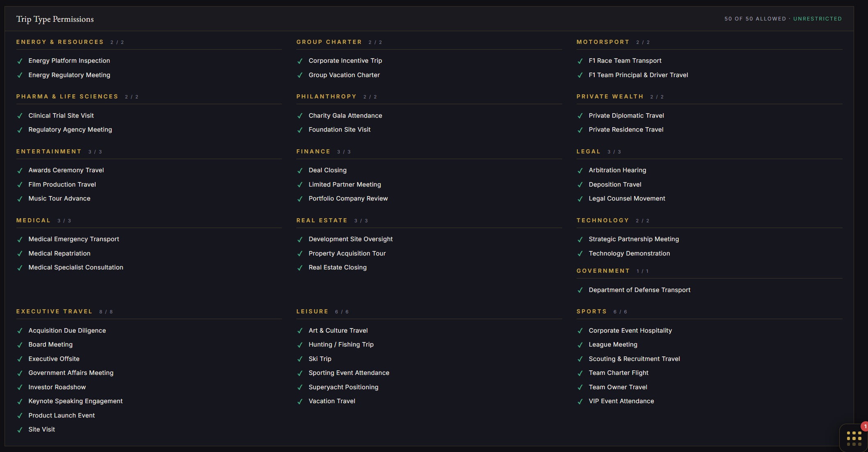868x452 pixels.
Task: Click checkmark beside Charity Gala Attendance
Action: 300,116
